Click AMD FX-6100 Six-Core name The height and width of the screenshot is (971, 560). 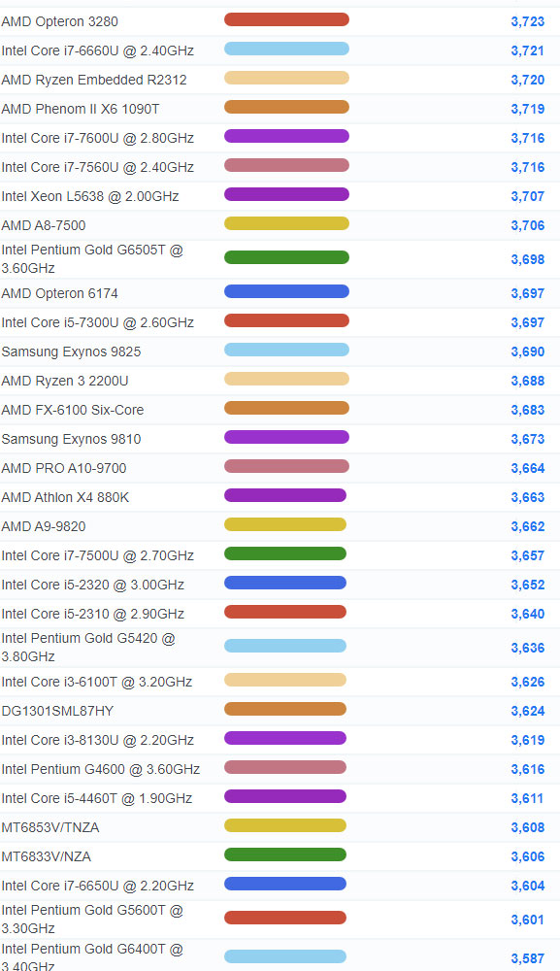(73, 410)
